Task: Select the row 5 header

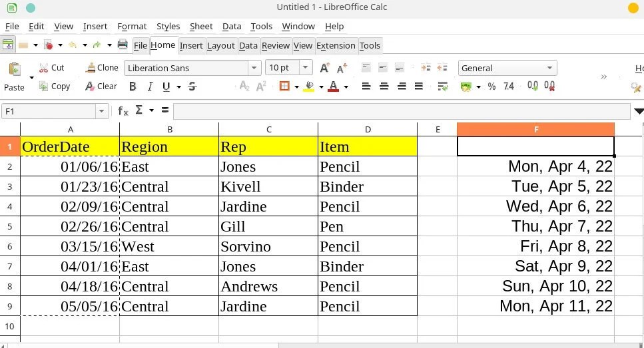Action: pos(10,226)
